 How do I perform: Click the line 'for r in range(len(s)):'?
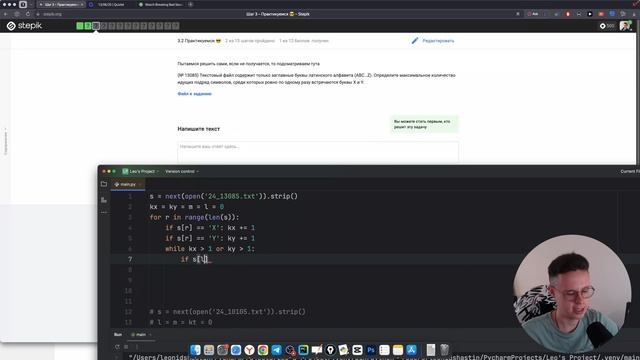194,217
